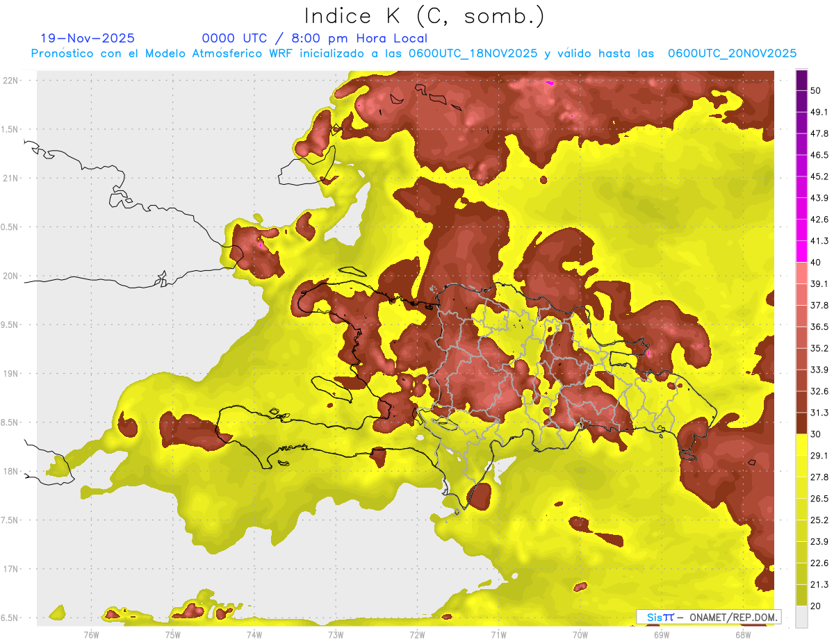This screenshot has width=834, height=644.
Task: Click '0000 UTC / 8:00 pm Hora Local'
Action: coord(314,38)
